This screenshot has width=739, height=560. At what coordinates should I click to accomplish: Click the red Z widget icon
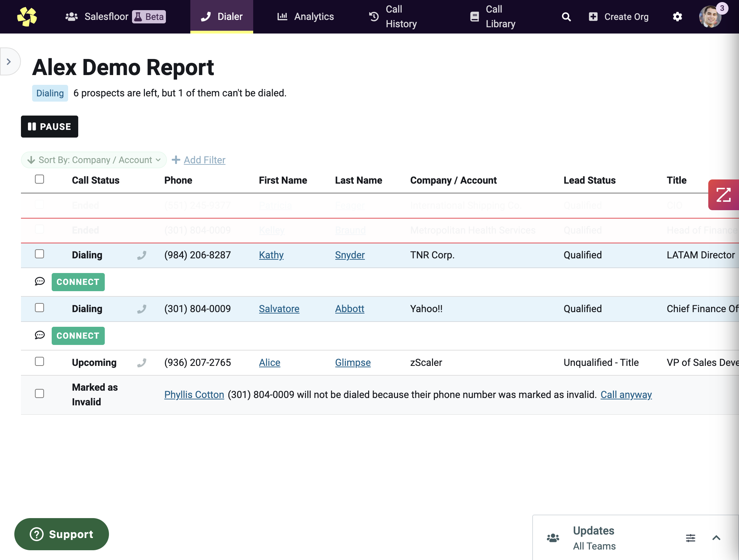[723, 195]
